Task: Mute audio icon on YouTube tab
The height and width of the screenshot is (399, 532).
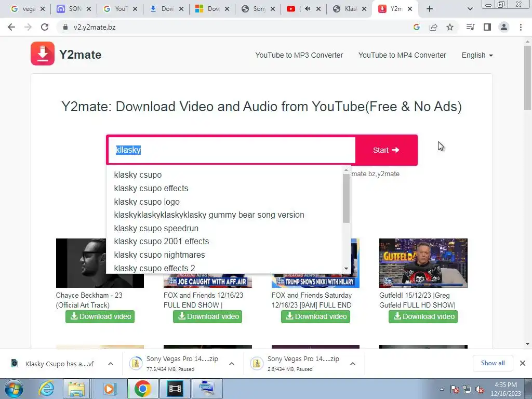Action: click(x=307, y=9)
